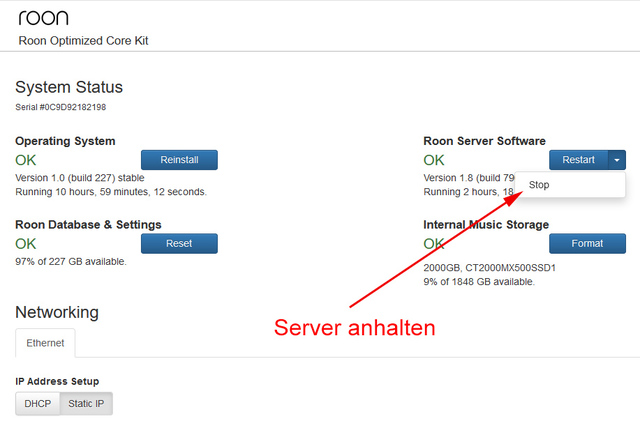
Task: Click the Internal Music Storage heading
Action: (486, 225)
